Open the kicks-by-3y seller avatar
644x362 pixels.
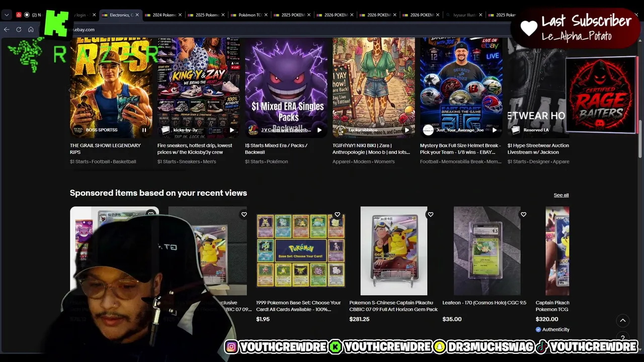165,130
